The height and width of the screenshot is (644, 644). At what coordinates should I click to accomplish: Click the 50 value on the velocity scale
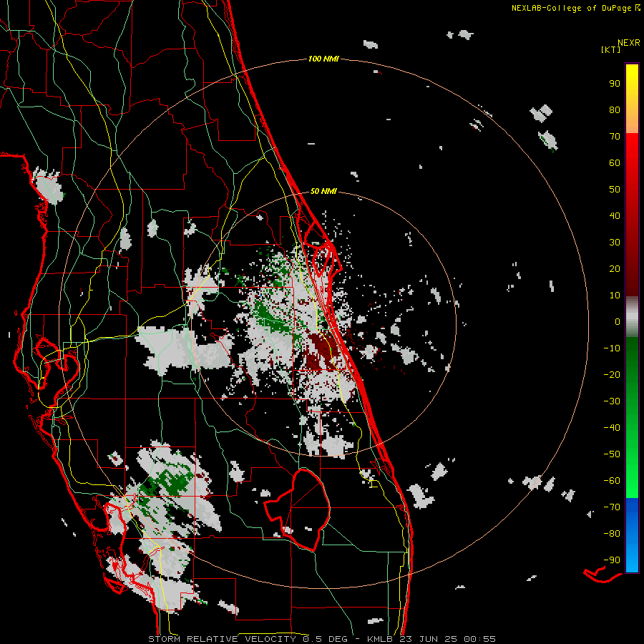click(615, 190)
